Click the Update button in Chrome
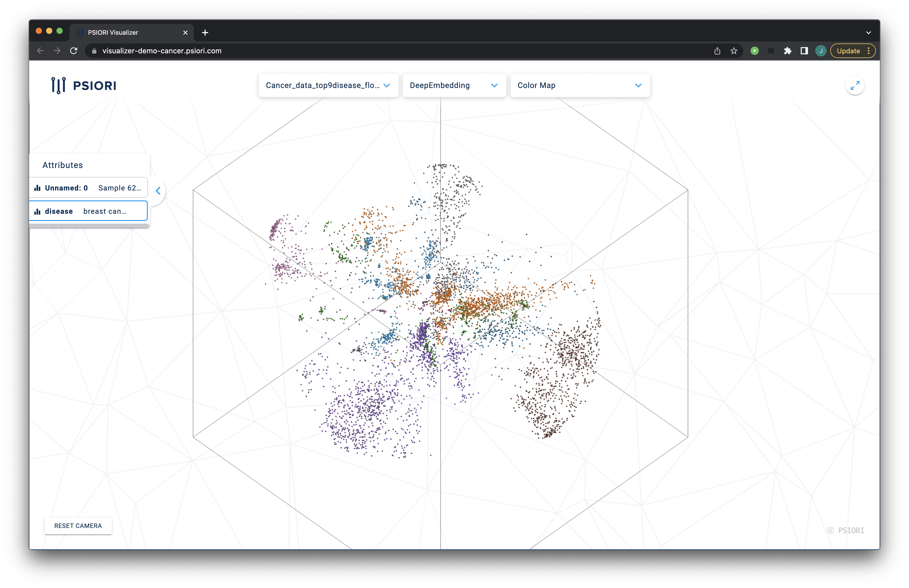The height and width of the screenshot is (588, 909). tap(848, 51)
